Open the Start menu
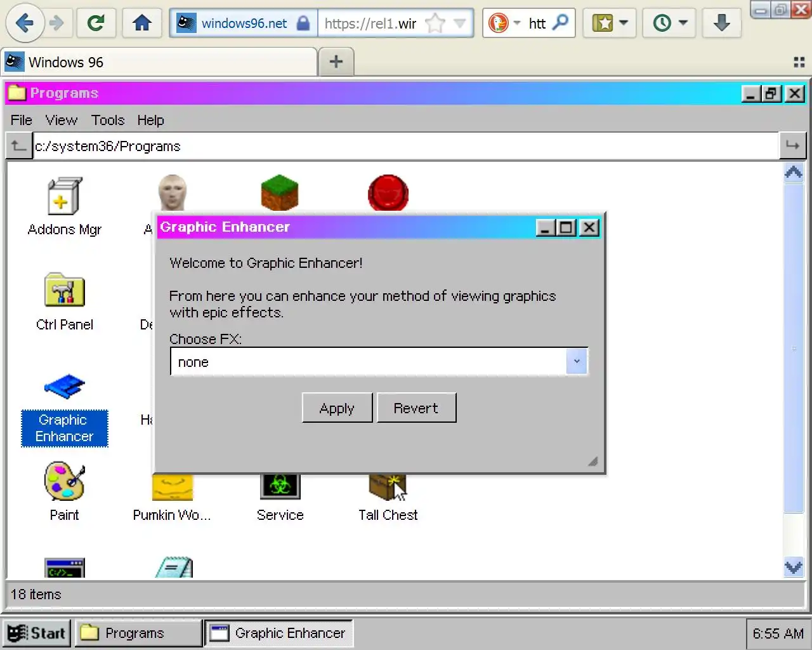812x650 pixels. pos(37,633)
